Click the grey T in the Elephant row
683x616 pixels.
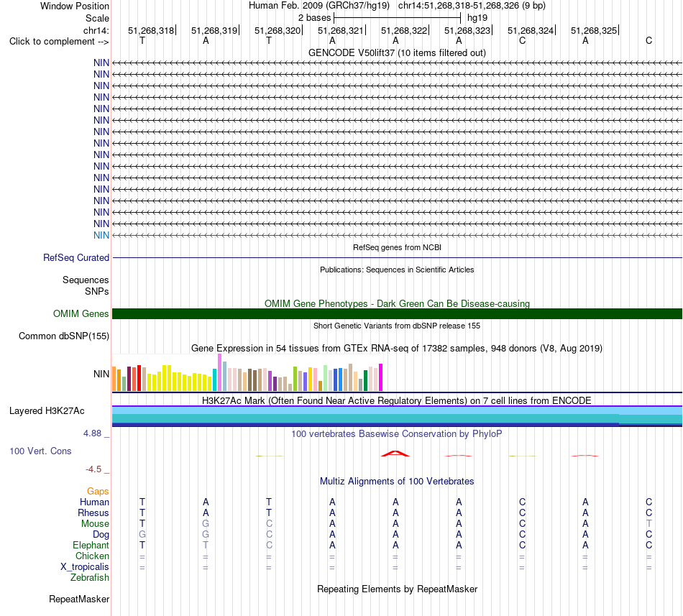pyautogui.click(x=206, y=545)
